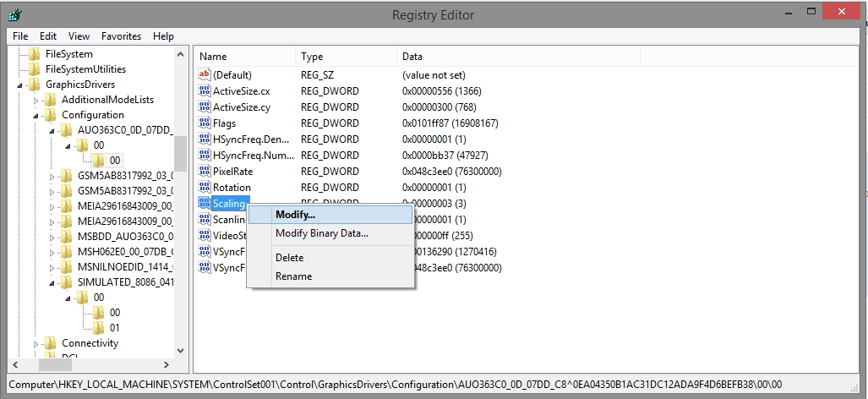Collapse the Configuration tree node
Screen dimensions: 868x399
[x=36, y=116]
